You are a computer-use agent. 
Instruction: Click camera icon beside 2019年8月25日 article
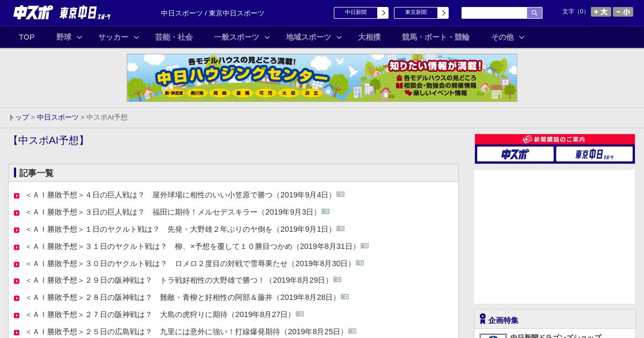pyautogui.click(x=353, y=331)
